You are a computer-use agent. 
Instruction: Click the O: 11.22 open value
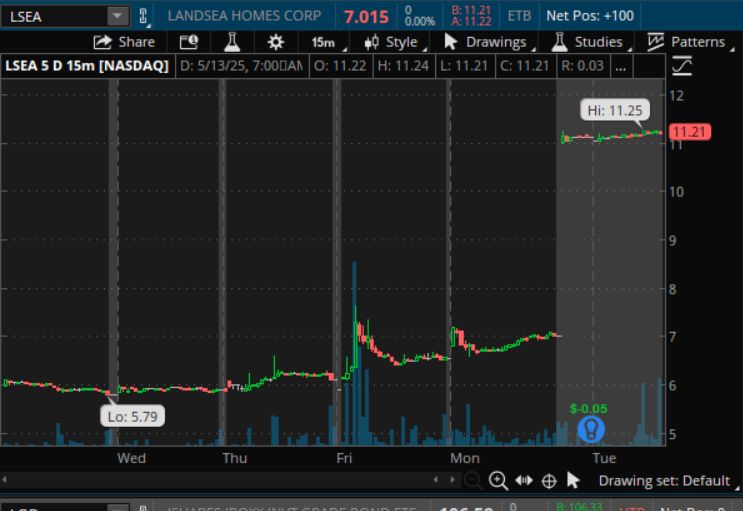click(x=340, y=66)
